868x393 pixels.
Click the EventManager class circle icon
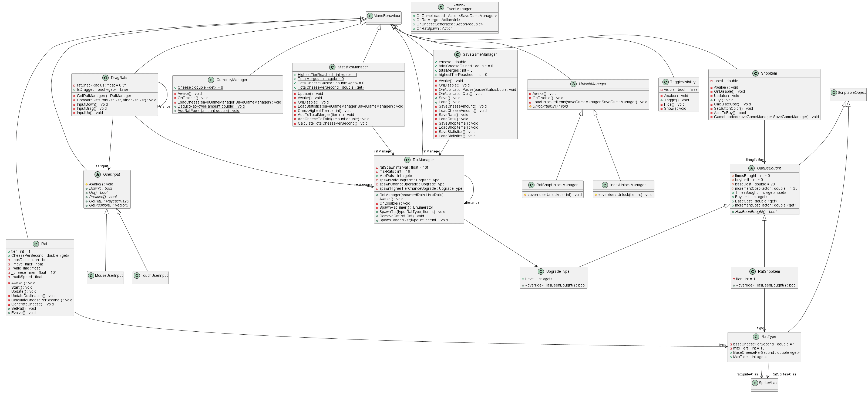(441, 7)
